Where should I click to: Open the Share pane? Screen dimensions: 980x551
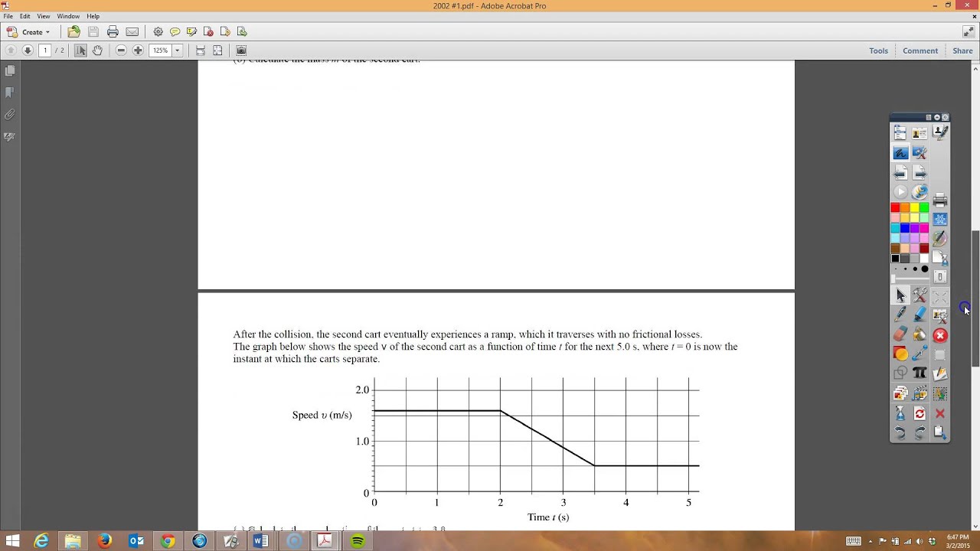[x=962, y=51]
